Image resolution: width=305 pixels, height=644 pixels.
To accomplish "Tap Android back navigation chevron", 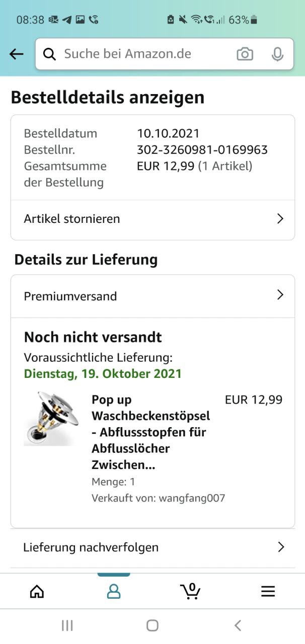I will click(238, 625).
